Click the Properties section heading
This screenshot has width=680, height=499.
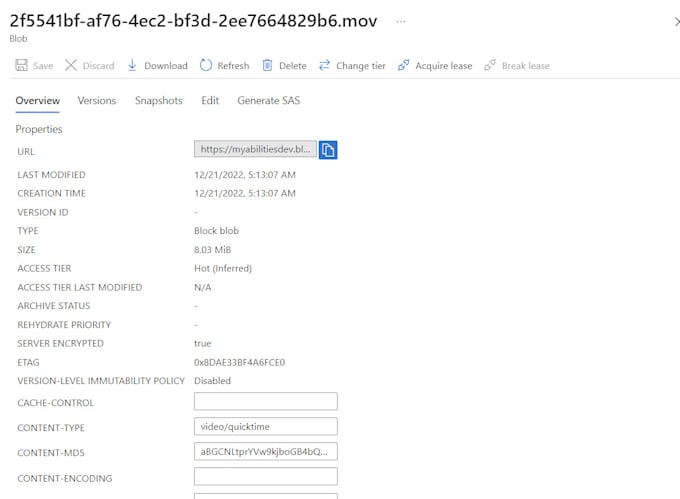pyautogui.click(x=39, y=129)
